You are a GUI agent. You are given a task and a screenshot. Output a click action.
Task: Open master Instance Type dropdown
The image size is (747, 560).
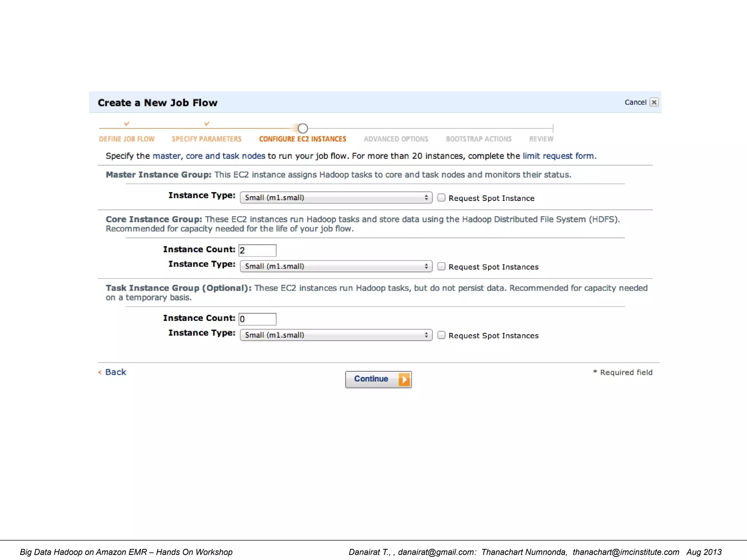tap(336, 198)
